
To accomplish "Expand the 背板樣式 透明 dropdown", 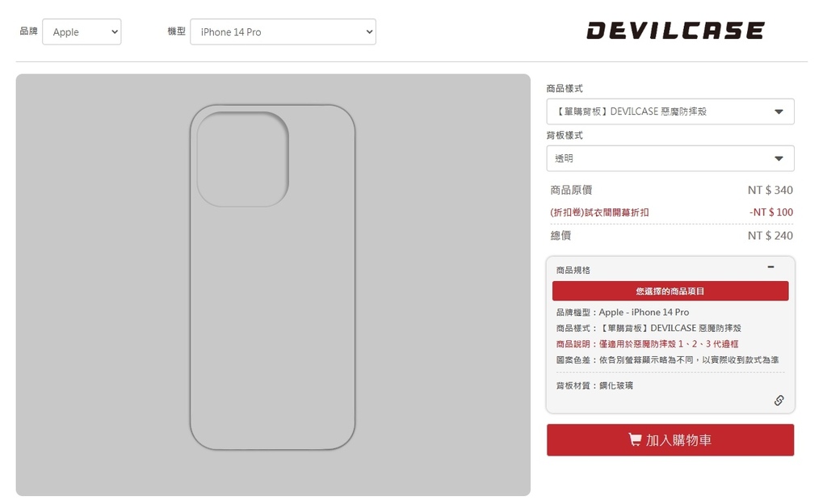I will coord(670,158).
